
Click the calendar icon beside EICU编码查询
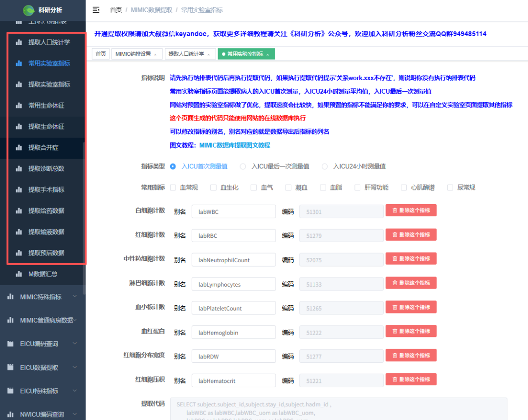click(10, 344)
